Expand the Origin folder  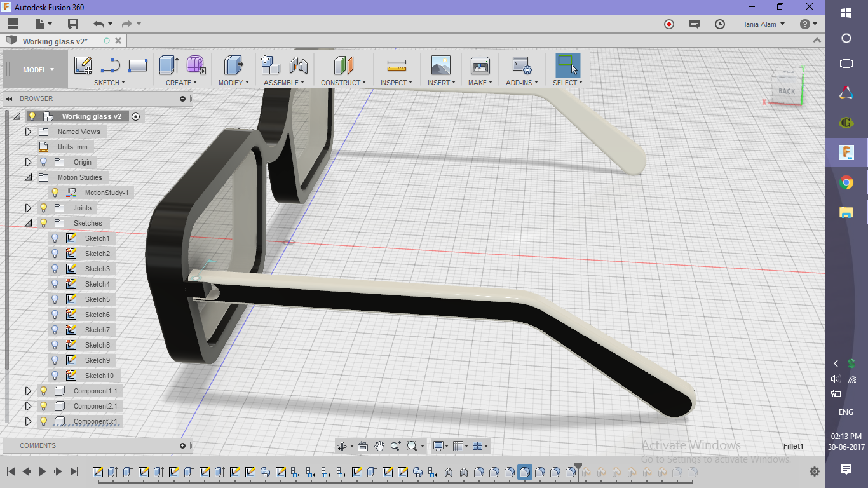[x=28, y=162]
